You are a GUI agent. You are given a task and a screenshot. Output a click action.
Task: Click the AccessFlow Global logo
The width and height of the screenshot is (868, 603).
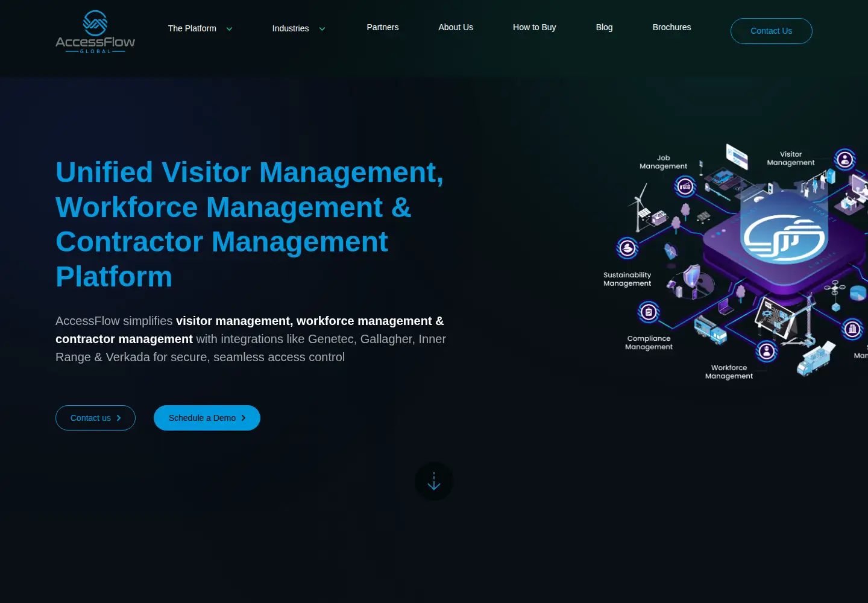click(95, 32)
